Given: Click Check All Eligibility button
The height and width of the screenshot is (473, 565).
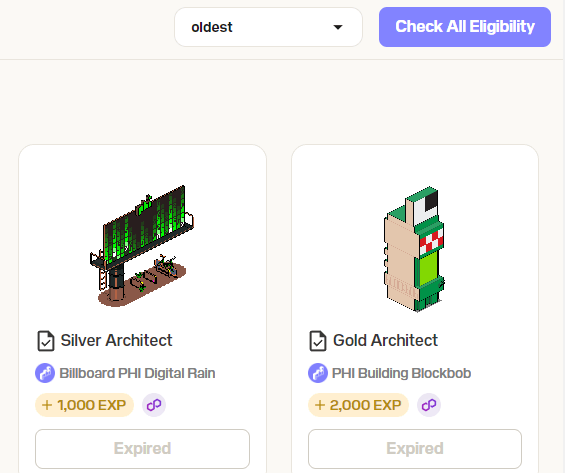Looking at the screenshot, I should 464,27.
